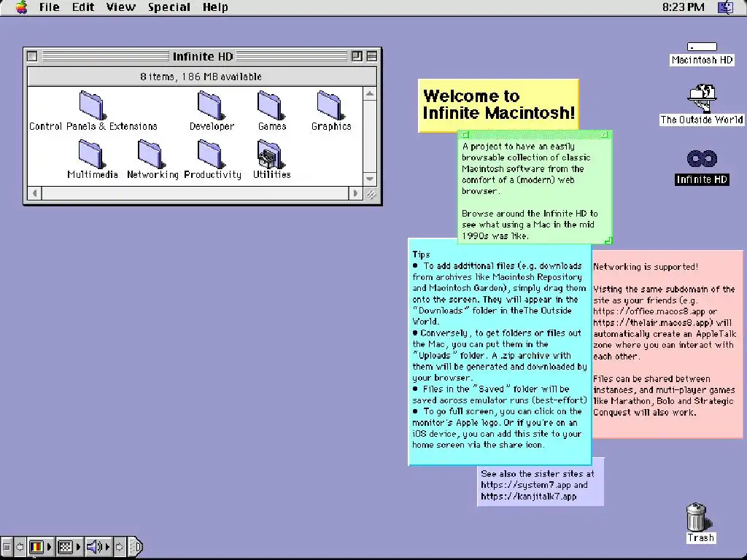Click the down arrow of the window's vertical scrollbar
747x560 pixels.
(x=370, y=179)
